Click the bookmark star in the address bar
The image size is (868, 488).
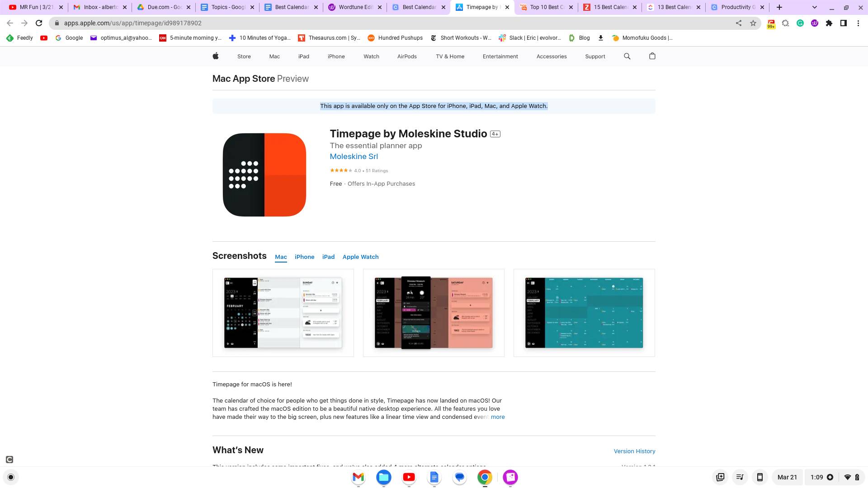tap(753, 23)
